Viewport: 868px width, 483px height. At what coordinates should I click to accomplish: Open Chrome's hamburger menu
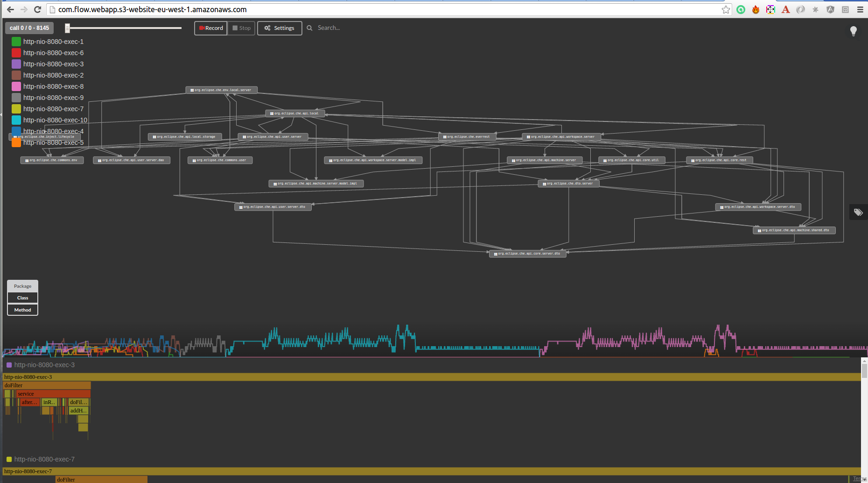click(861, 9)
